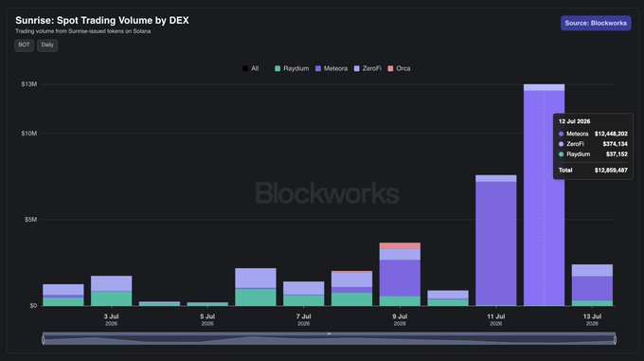Click the '$10M' y-axis label
The image size is (644, 361).
click(29, 134)
